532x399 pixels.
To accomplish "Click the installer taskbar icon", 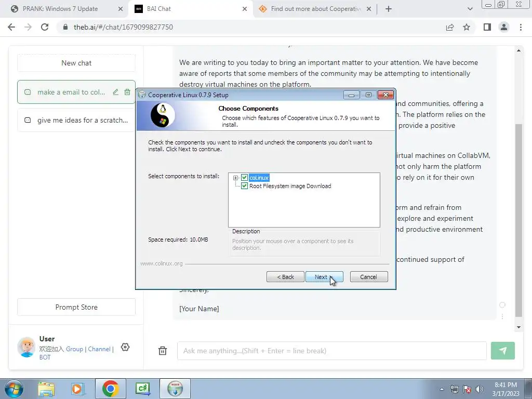I will coord(175,389).
